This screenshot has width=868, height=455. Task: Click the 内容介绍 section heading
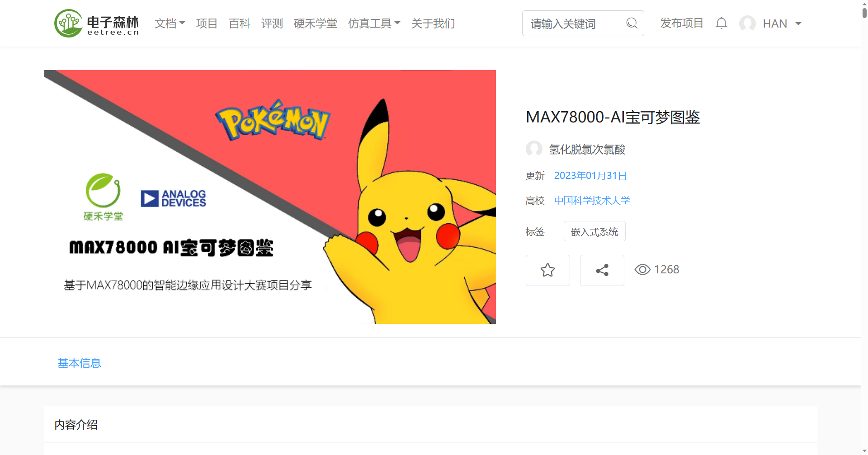[x=76, y=425]
